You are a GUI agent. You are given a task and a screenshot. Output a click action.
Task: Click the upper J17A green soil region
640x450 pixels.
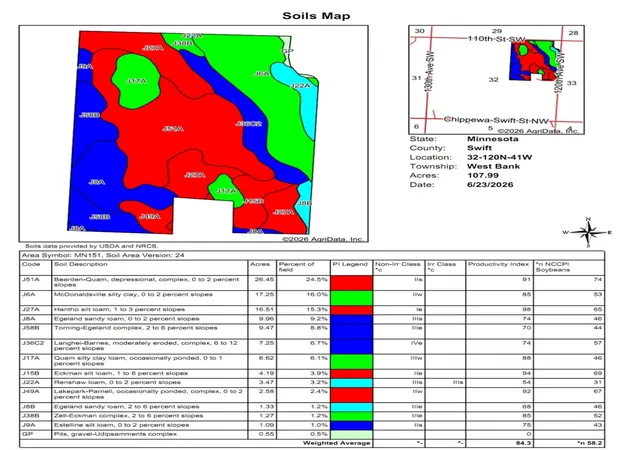coord(136,81)
